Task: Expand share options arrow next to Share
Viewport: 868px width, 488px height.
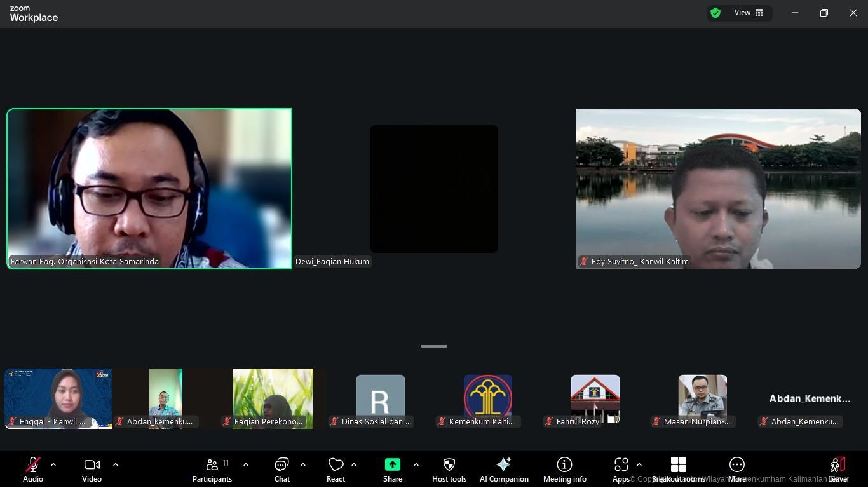Action: 416,464
